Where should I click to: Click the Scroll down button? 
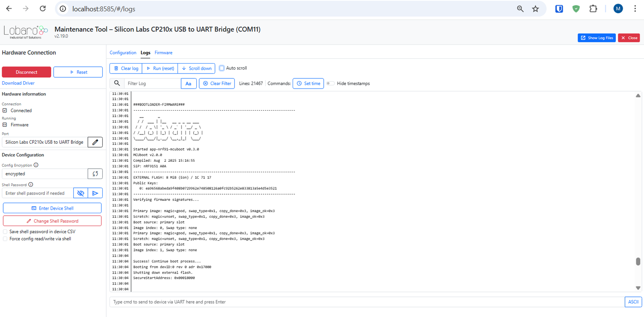196,68
